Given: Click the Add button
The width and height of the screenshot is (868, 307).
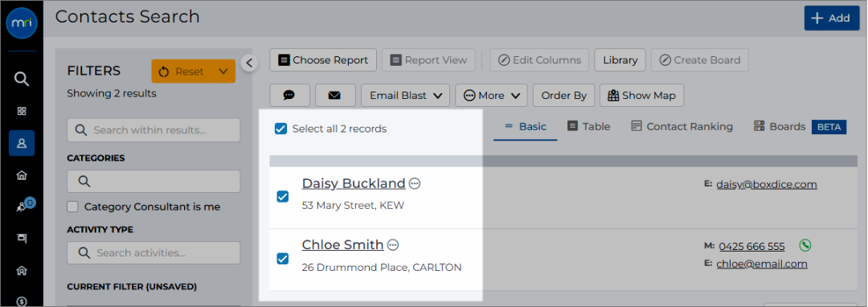Looking at the screenshot, I should coord(832,18).
